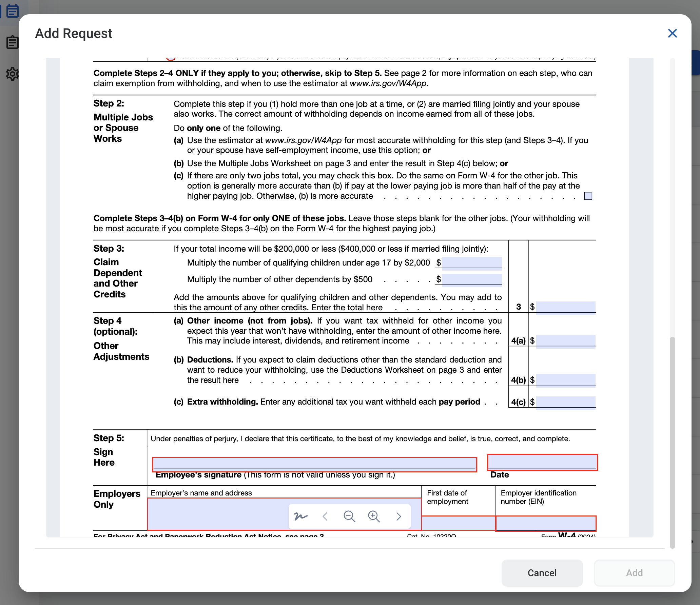700x605 pixels.
Task: Open the settings gear in the sidebar
Action: pos(13,74)
